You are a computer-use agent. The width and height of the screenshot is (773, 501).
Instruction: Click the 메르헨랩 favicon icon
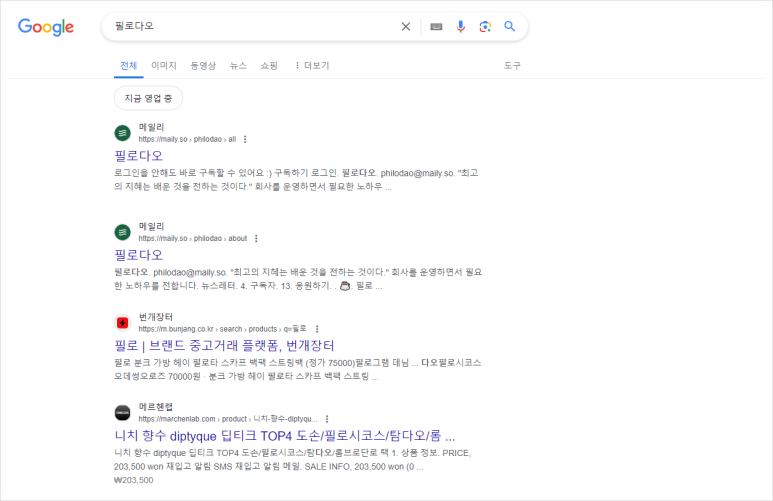pyautogui.click(x=123, y=413)
